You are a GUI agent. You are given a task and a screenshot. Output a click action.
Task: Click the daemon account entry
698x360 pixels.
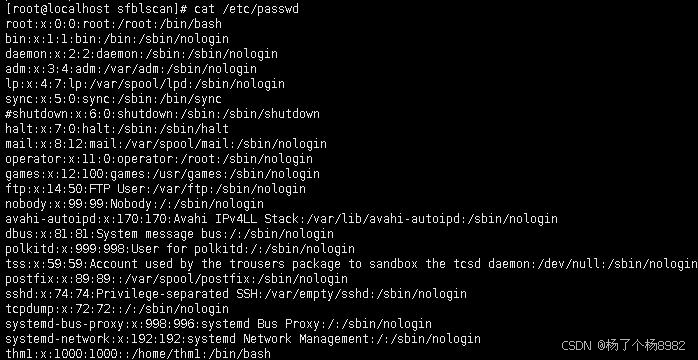(142, 54)
